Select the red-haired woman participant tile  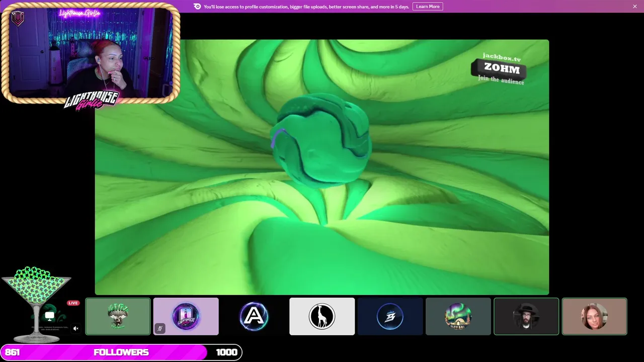pos(595,316)
